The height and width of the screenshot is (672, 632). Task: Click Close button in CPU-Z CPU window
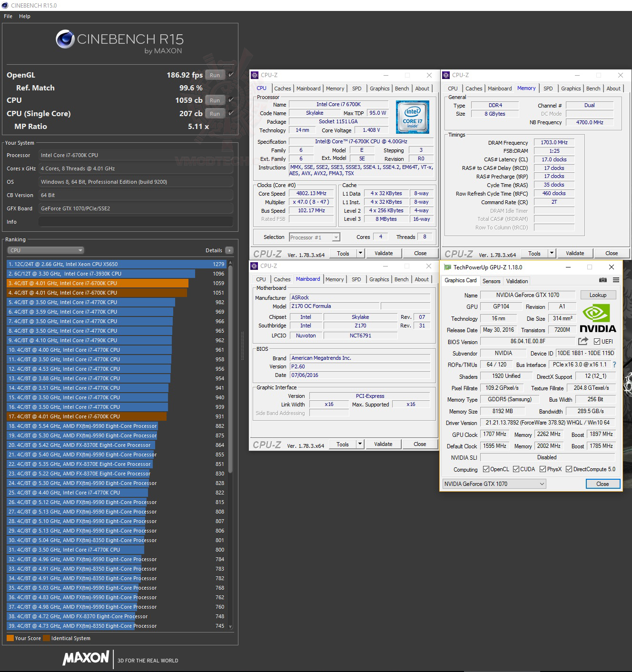[x=420, y=253]
